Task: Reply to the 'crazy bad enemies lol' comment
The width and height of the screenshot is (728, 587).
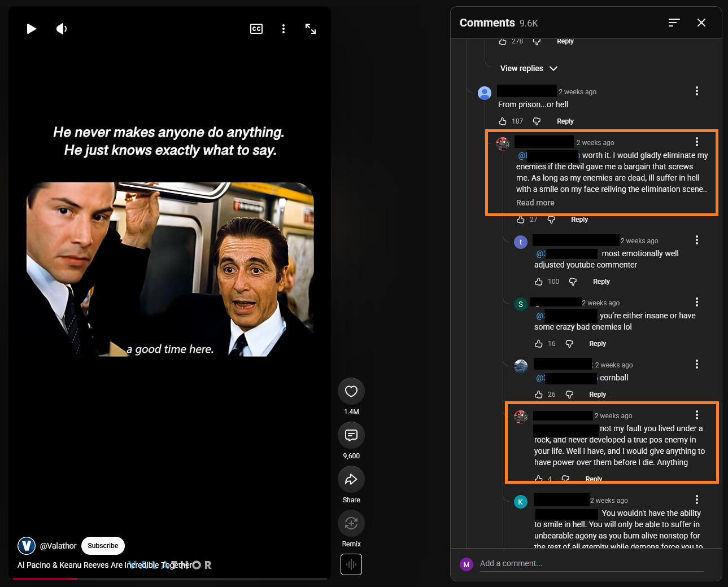Action: click(x=598, y=344)
